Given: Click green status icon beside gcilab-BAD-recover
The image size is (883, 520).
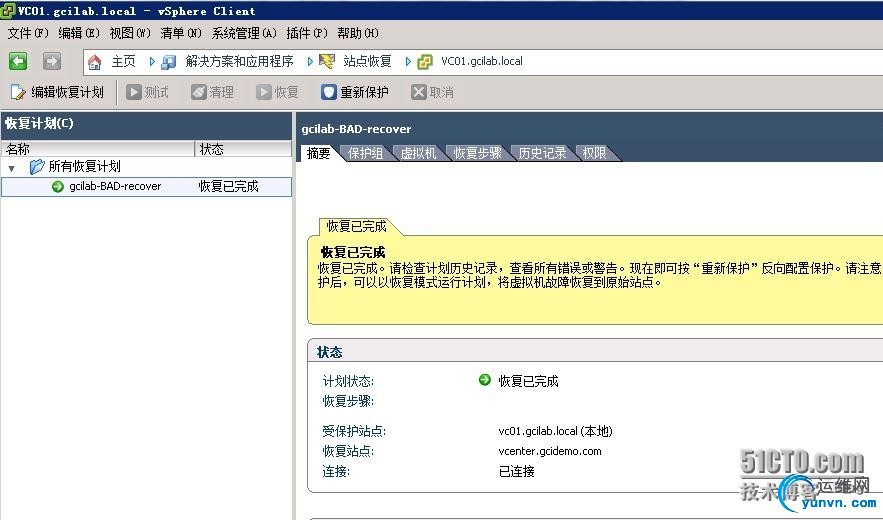Looking at the screenshot, I should 57,186.
